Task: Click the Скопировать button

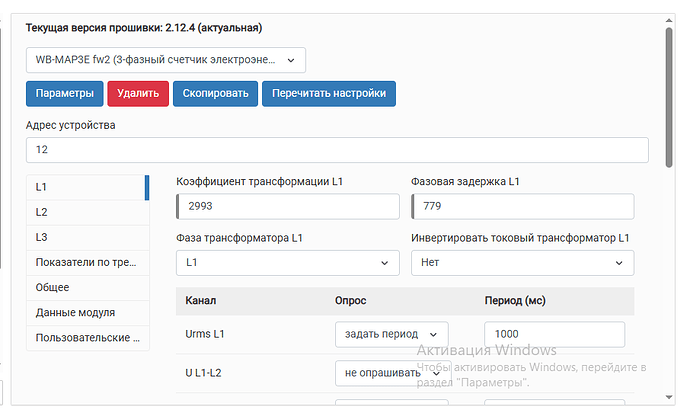Action: coord(215,93)
